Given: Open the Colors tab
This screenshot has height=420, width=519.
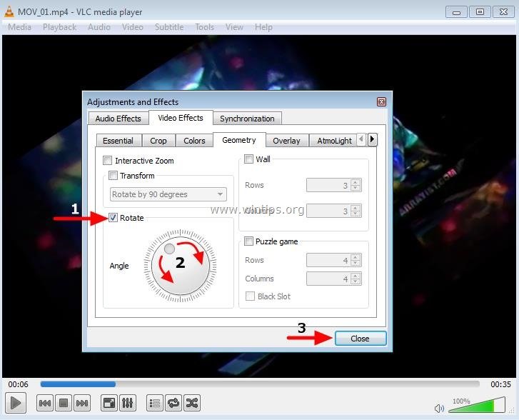Looking at the screenshot, I should click(x=194, y=141).
